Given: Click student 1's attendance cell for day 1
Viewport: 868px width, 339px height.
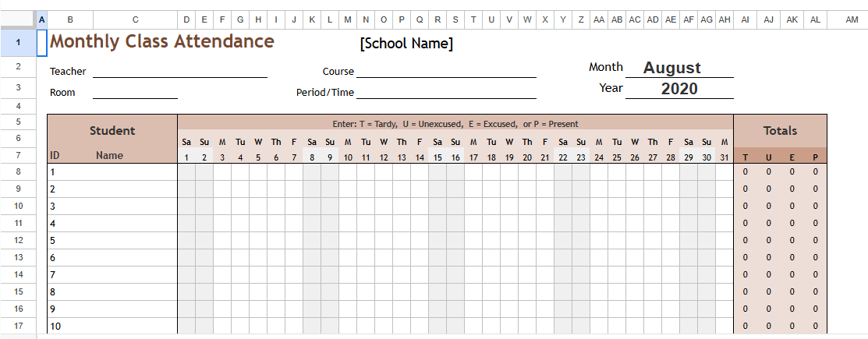Looking at the screenshot, I should coord(186,172).
